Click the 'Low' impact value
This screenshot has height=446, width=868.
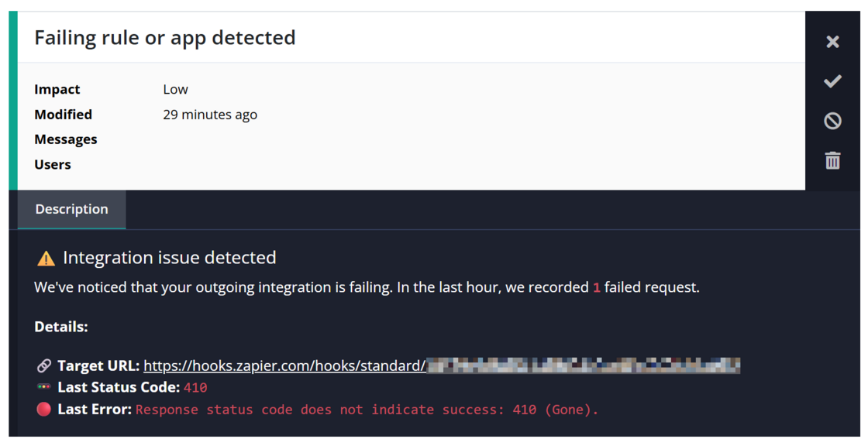pyautogui.click(x=175, y=89)
